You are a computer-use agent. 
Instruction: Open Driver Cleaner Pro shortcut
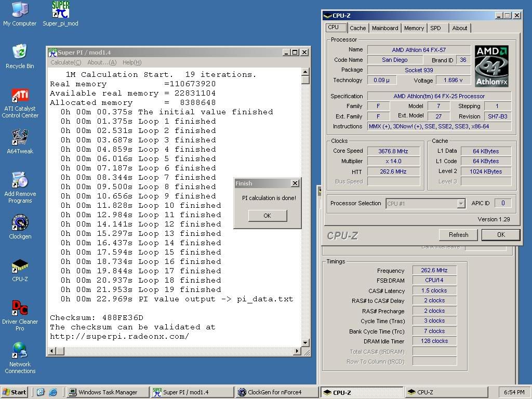click(x=20, y=315)
